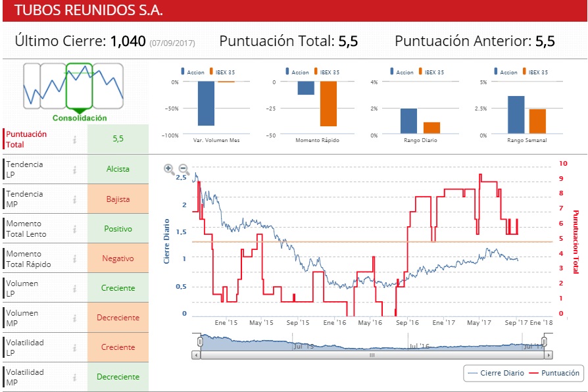This screenshot has height=392, width=588.
Task: Toggle Accion legend in Momento Rápido chart
Action: (297, 72)
